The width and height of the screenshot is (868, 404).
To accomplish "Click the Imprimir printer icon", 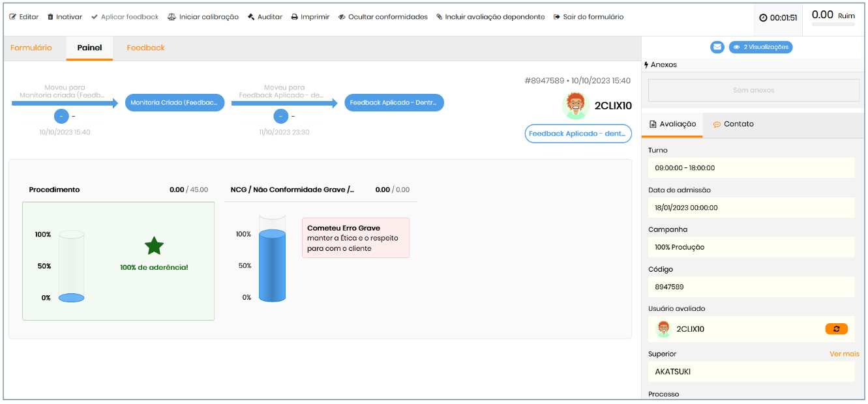I will tap(295, 17).
